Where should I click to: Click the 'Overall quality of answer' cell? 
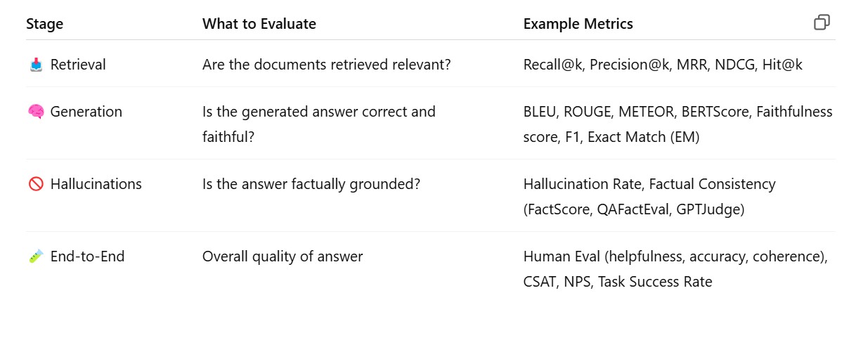click(x=283, y=256)
